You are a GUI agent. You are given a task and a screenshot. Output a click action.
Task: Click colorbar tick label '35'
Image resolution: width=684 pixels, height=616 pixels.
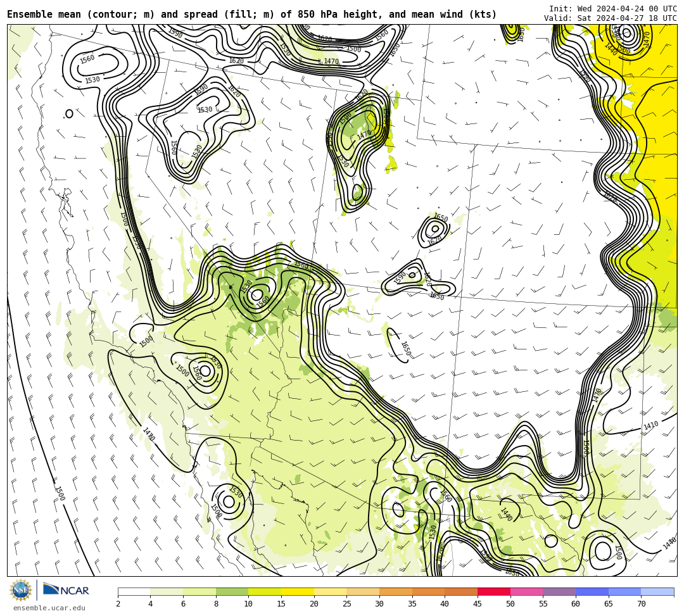click(412, 604)
